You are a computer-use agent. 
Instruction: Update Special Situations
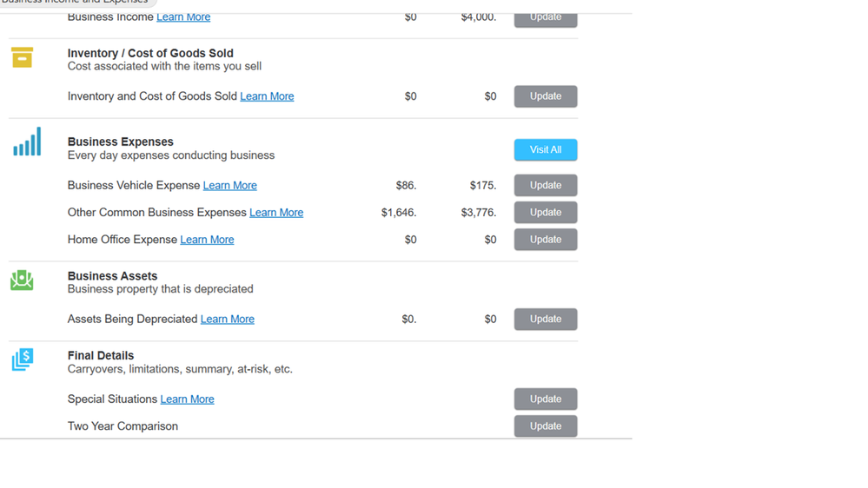tap(546, 399)
